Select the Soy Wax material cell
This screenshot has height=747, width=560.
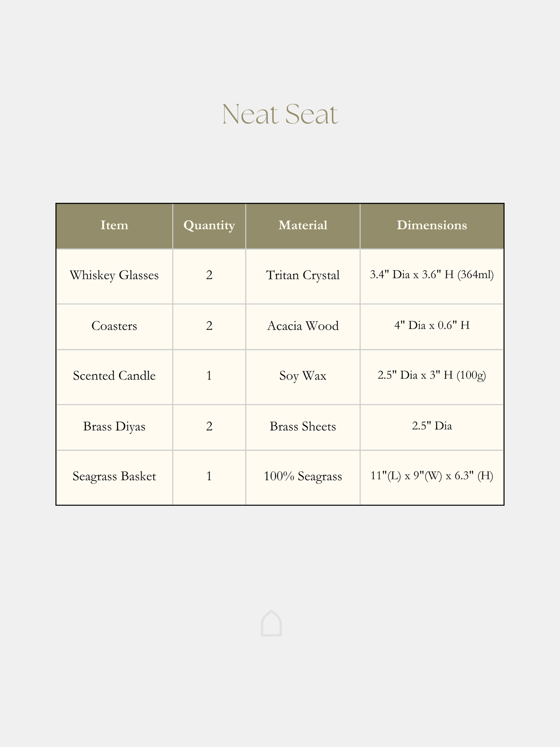[303, 376]
